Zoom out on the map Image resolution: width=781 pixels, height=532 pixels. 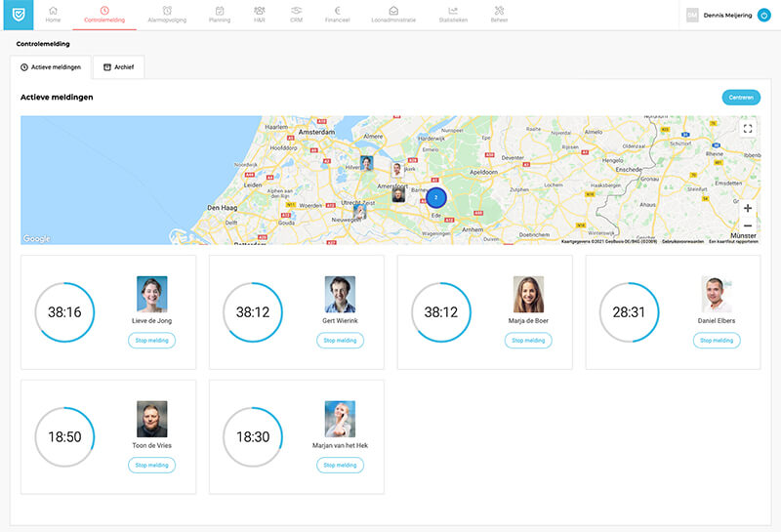point(747,225)
